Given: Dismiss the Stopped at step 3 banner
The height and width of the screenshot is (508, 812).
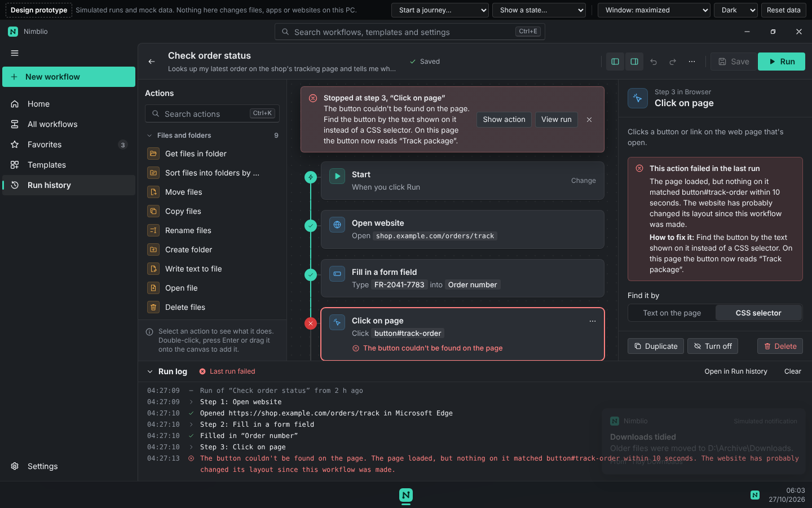Looking at the screenshot, I should coord(589,120).
